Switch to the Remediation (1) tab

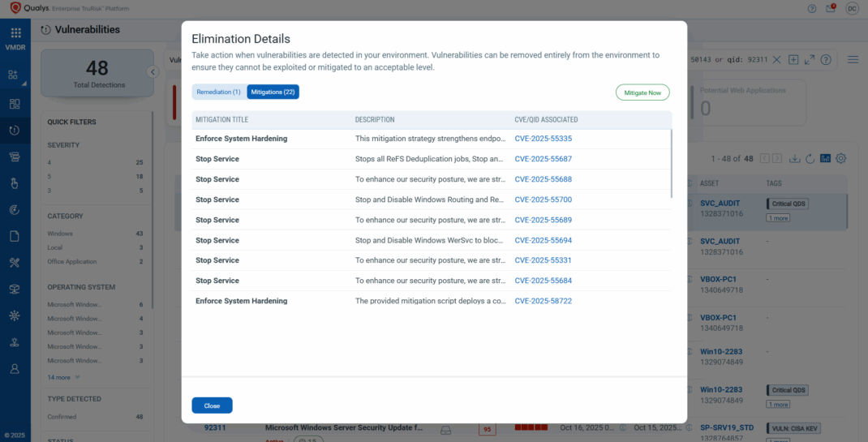point(218,92)
